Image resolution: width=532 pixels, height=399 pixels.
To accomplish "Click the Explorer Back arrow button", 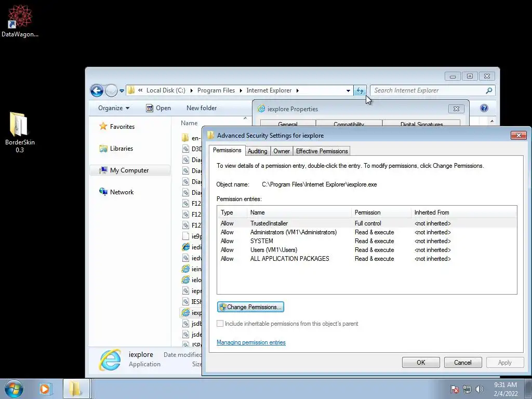I will [x=97, y=90].
